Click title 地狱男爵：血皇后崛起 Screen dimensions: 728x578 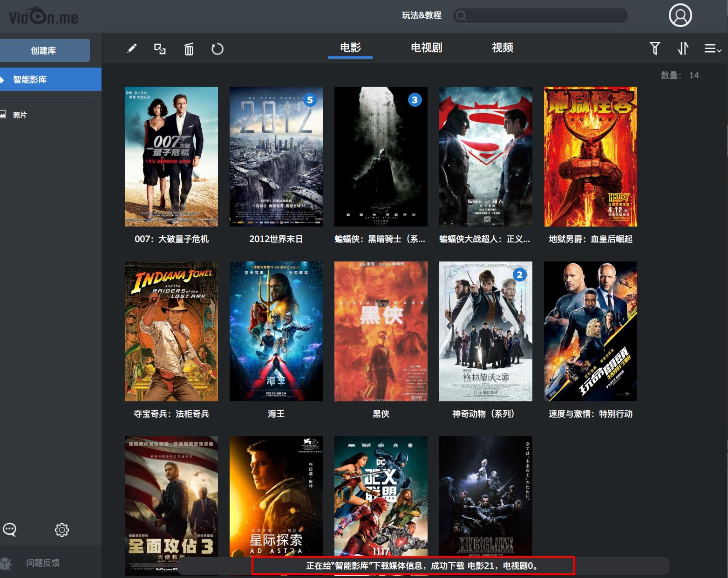(x=591, y=239)
